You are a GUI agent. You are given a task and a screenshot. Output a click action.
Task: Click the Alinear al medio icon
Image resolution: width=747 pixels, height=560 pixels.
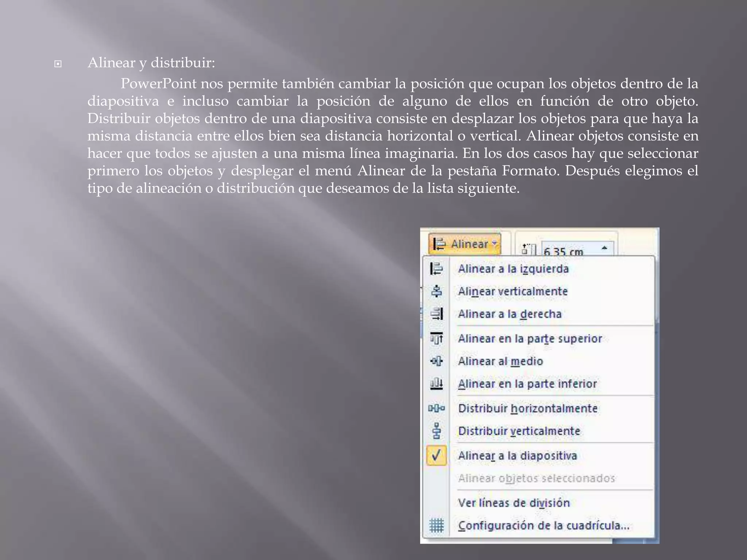pos(437,361)
